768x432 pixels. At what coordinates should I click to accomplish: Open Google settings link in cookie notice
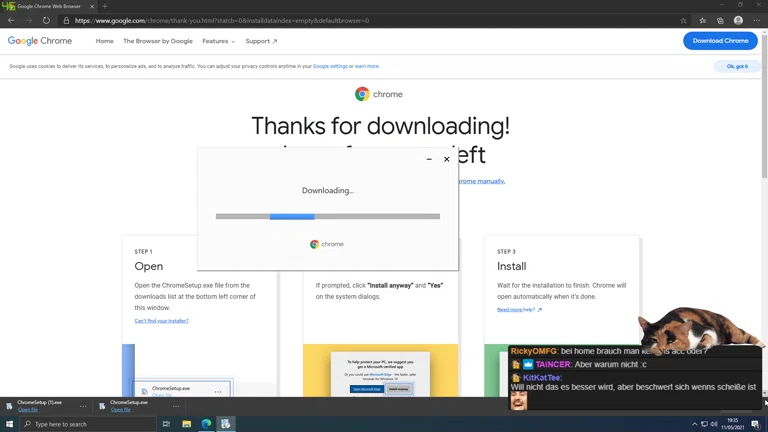pyautogui.click(x=330, y=66)
